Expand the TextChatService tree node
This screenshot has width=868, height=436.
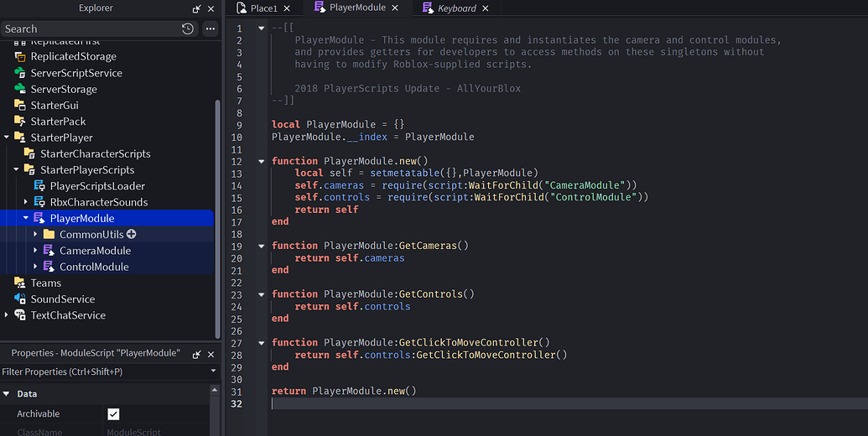click(x=7, y=314)
